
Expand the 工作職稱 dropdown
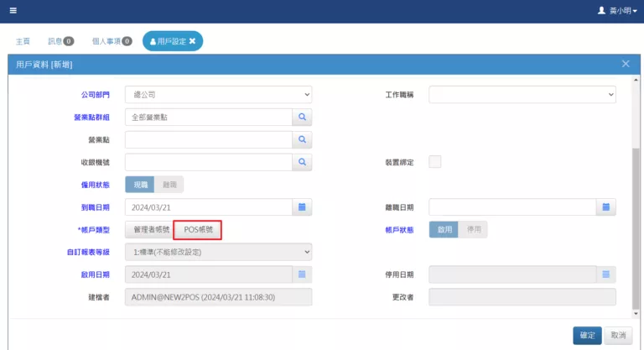click(x=522, y=95)
